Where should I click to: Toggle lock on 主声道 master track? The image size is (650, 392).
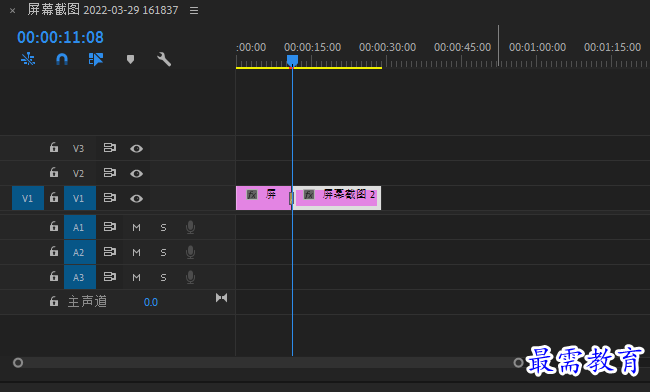click(54, 301)
